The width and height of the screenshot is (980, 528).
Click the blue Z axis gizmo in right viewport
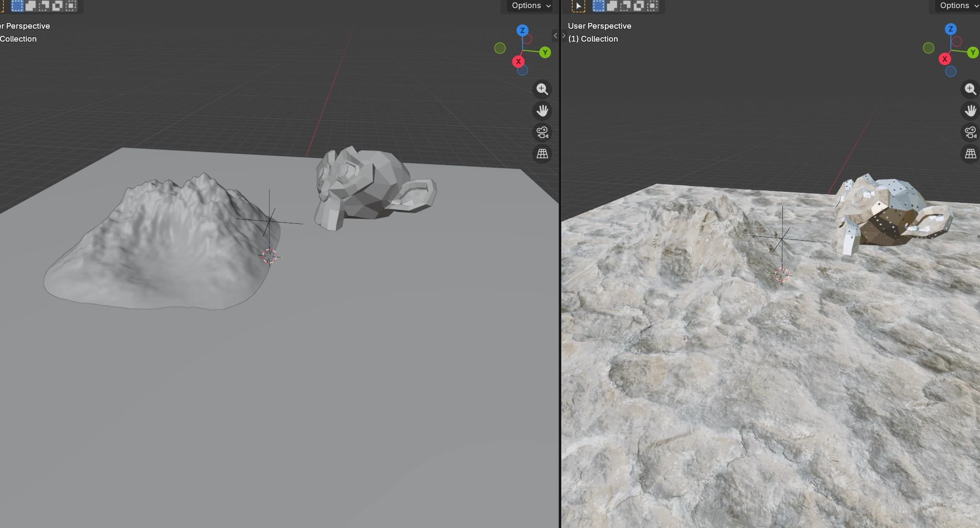point(950,29)
